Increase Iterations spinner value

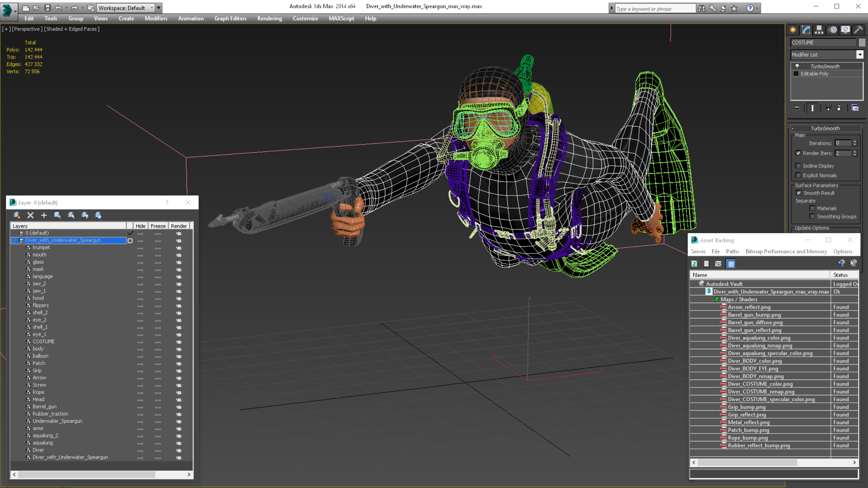pyautogui.click(x=855, y=142)
